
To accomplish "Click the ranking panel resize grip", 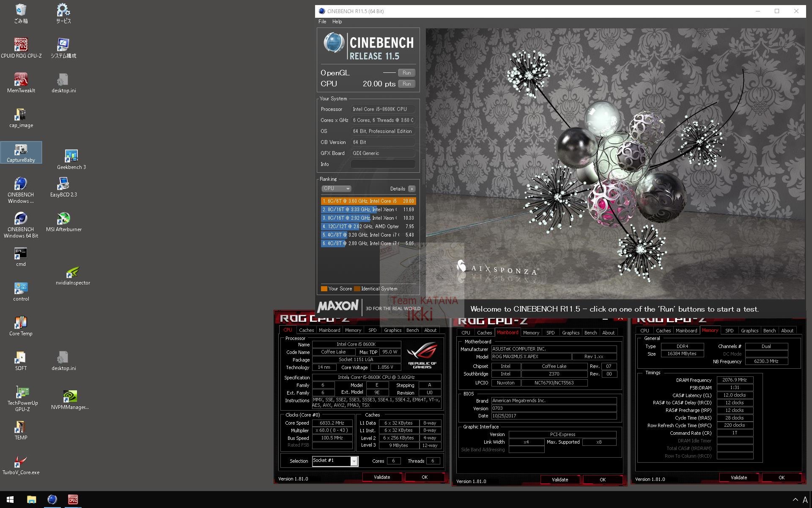I will (x=423, y=171).
